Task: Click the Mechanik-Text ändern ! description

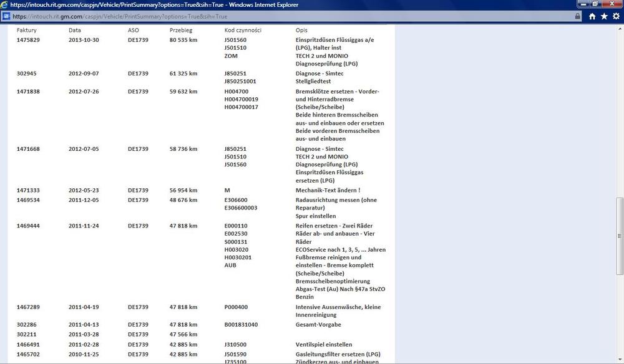Action: [328, 190]
